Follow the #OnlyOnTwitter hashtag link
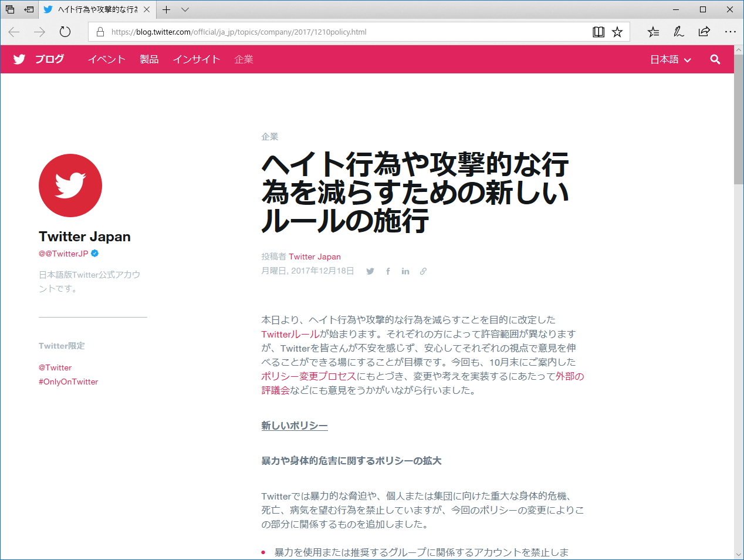Image resolution: width=744 pixels, height=560 pixels. (x=67, y=381)
